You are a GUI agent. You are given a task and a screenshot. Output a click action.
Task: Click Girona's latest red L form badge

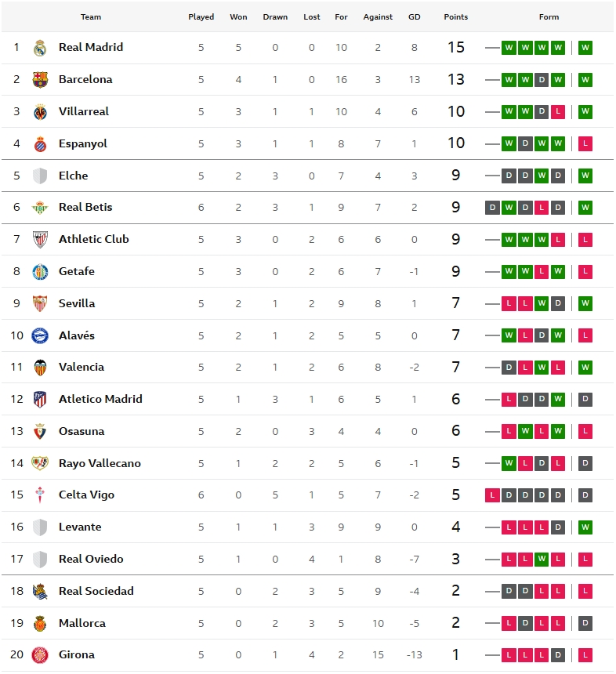click(x=585, y=655)
